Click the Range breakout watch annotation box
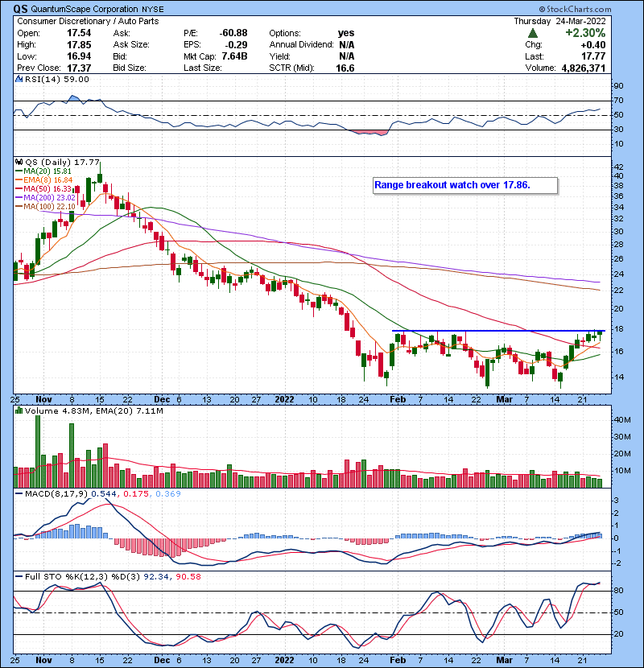The width and height of the screenshot is (644, 668). tap(465, 185)
